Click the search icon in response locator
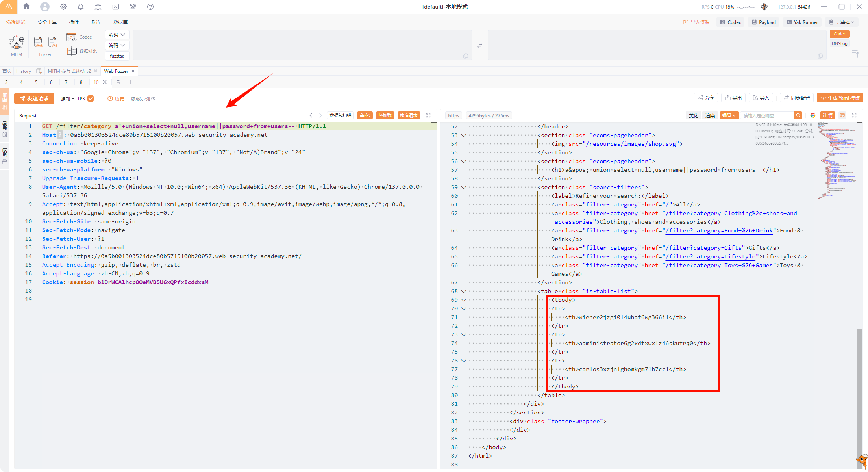 click(x=798, y=115)
